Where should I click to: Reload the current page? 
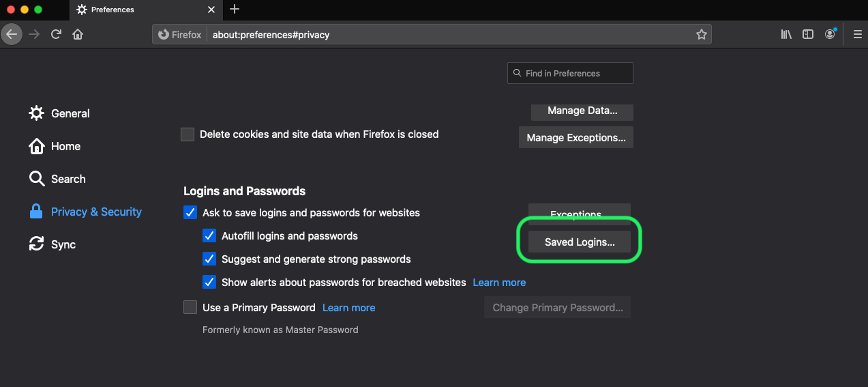pos(57,34)
